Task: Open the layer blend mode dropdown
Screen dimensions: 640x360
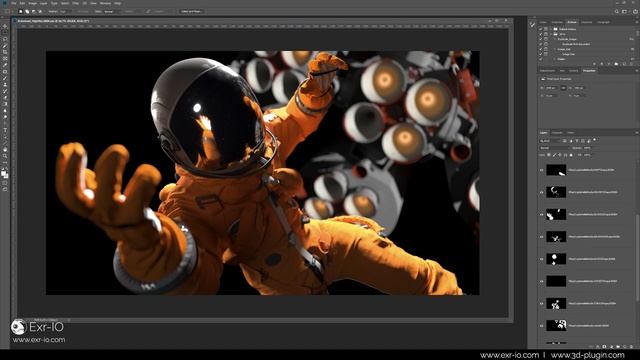Action: (x=554, y=148)
